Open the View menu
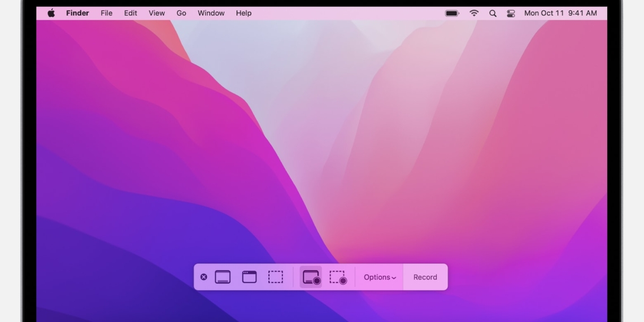 click(x=156, y=13)
